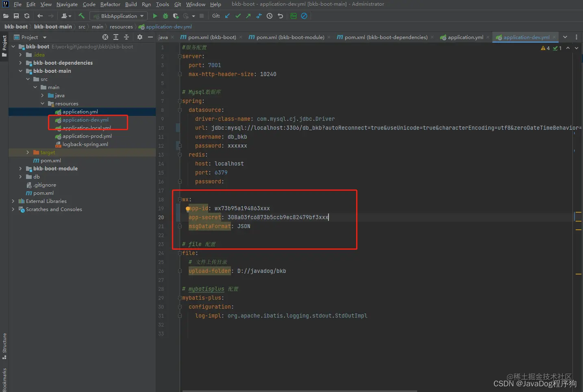Screen dimensions: 583x392
Task: Jump to previous highlighted error arrow
Action: (568, 48)
